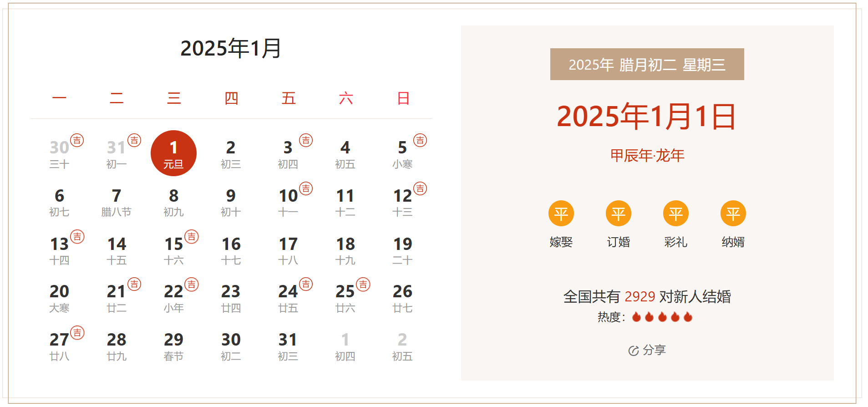The image size is (868, 407).
Task: Click the 平 icon above 纳婿
Action: point(733,214)
